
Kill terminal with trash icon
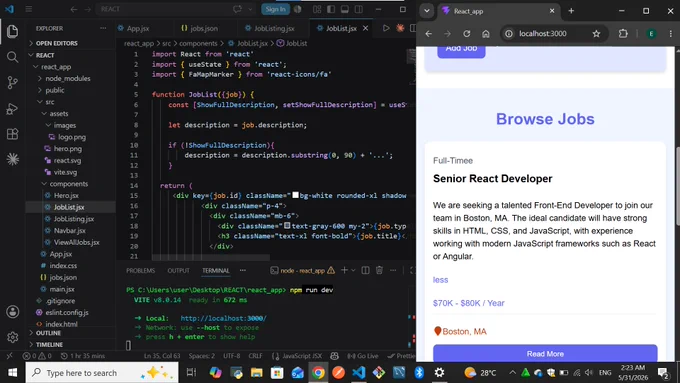click(x=379, y=270)
